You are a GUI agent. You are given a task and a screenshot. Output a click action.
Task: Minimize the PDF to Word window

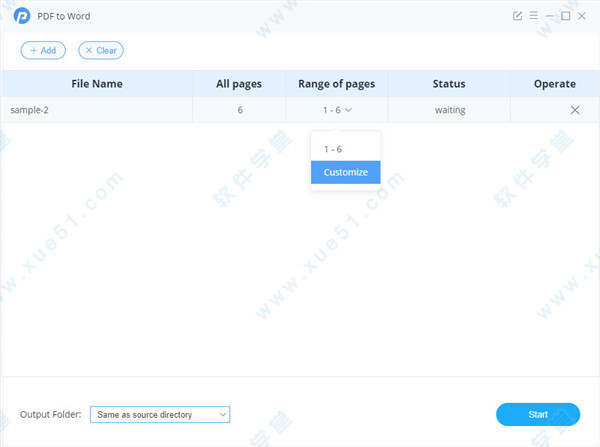coord(550,16)
